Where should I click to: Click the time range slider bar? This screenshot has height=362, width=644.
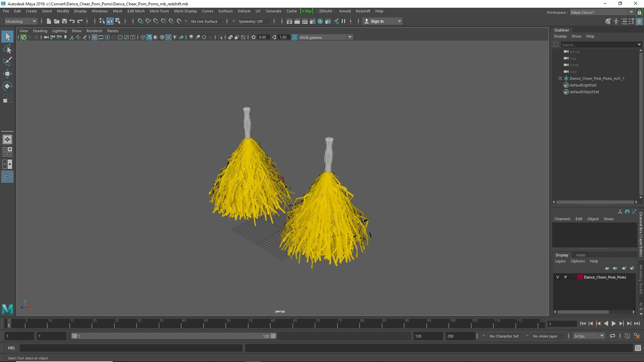pyautogui.click(x=173, y=336)
